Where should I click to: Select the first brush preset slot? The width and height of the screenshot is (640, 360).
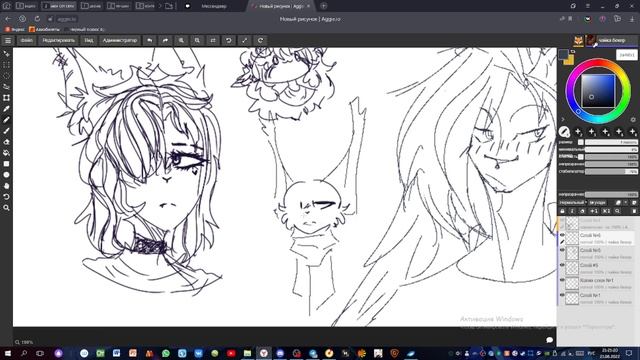[564, 131]
